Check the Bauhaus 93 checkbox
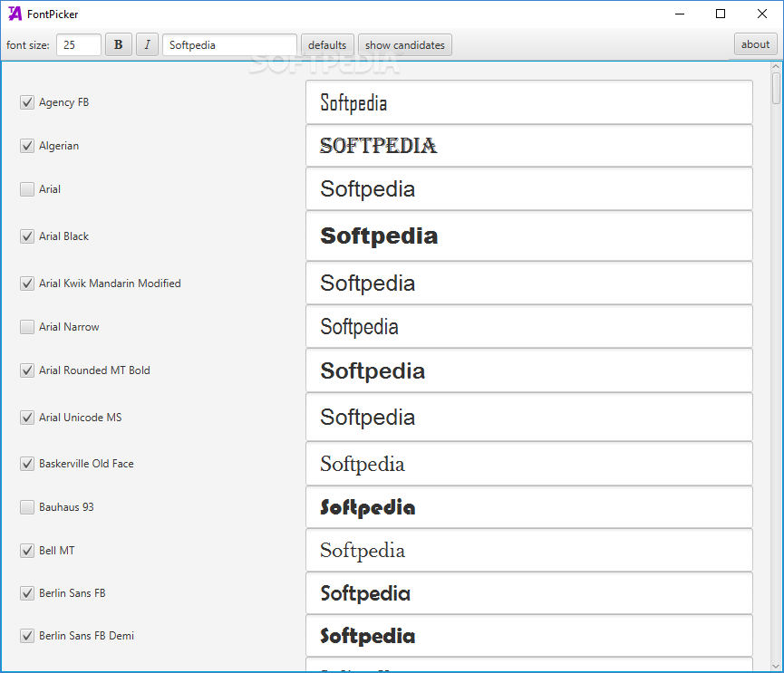This screenshot has width=784, height=673. coord(27,507)
